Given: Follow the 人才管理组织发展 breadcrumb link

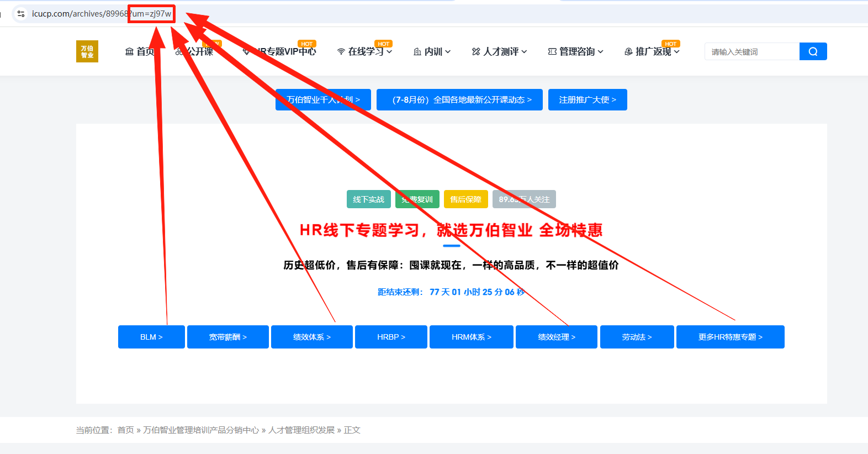Looking at the screenshot, I should coord(301,430).
